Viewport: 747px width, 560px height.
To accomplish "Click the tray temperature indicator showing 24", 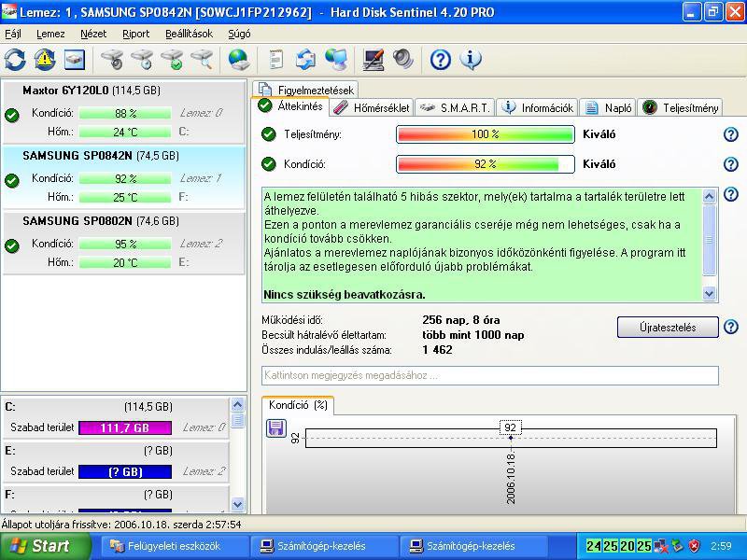I will pyautogui.click(x=594, y=546).
